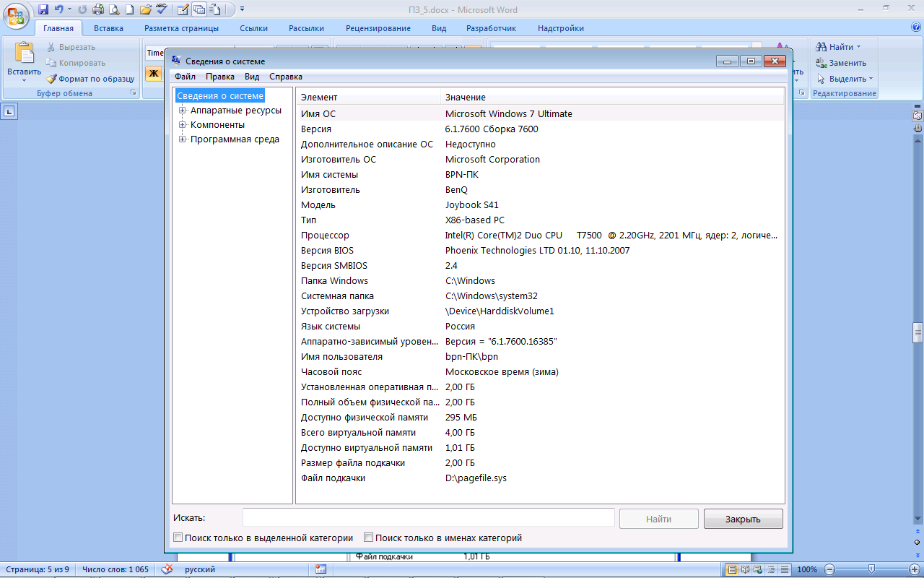
Task: Click the proofing errors icon in status bar
Action: click(167, 569)
